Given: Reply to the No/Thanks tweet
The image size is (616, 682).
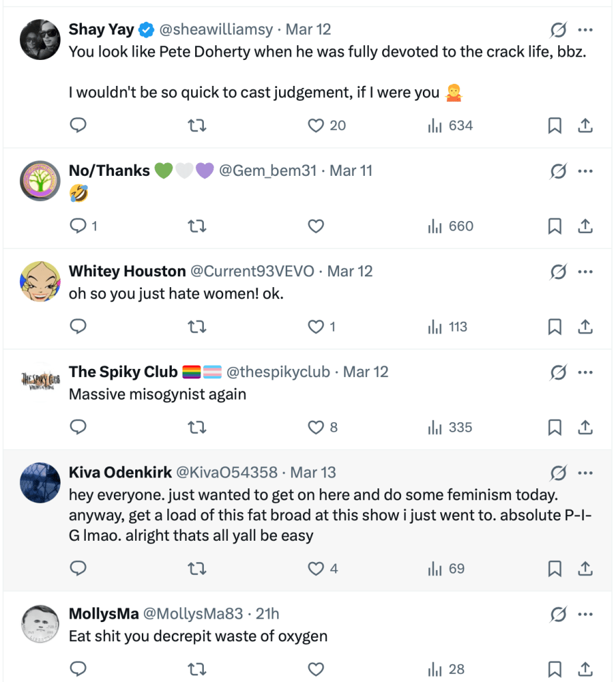Looking at the screenshot, I should coord(79,226).
